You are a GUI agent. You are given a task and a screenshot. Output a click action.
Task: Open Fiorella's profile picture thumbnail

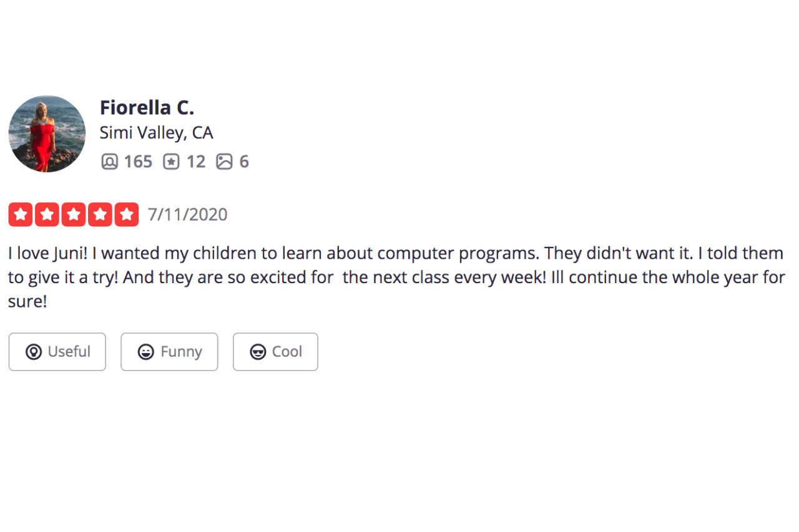(x=47, y=133)
